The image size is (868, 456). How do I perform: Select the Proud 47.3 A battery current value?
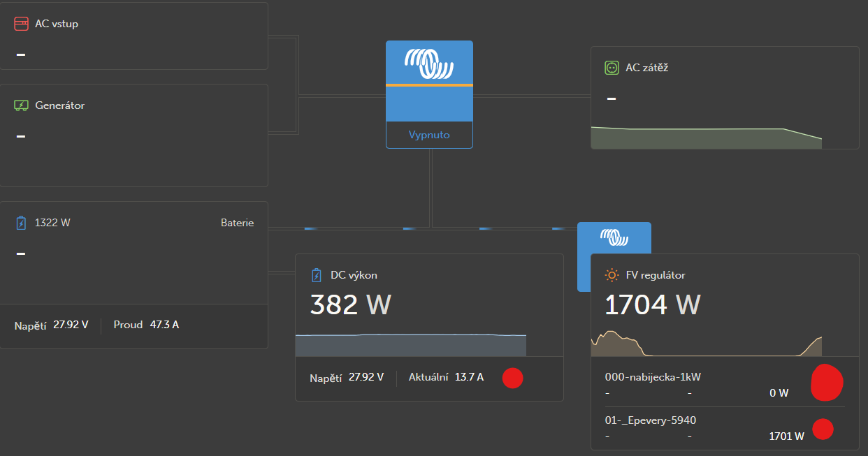click(164, 325)
